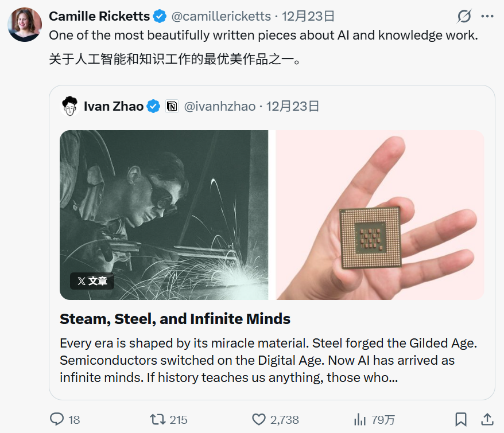Like the post with heart icon

coord(259,419)
